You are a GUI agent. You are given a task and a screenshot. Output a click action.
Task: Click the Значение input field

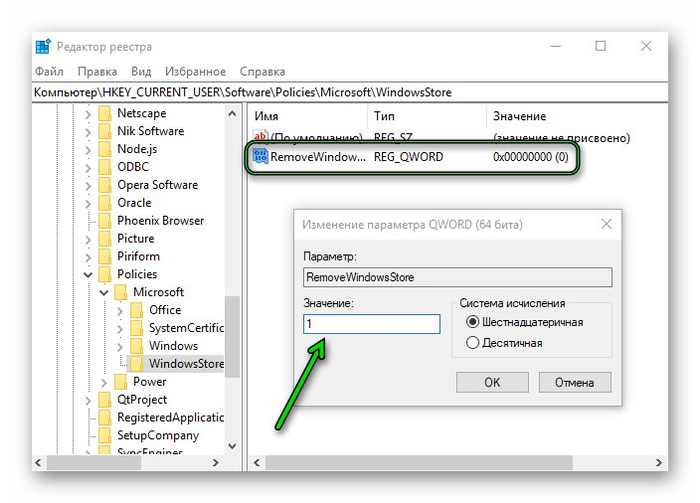coord(372,324)
